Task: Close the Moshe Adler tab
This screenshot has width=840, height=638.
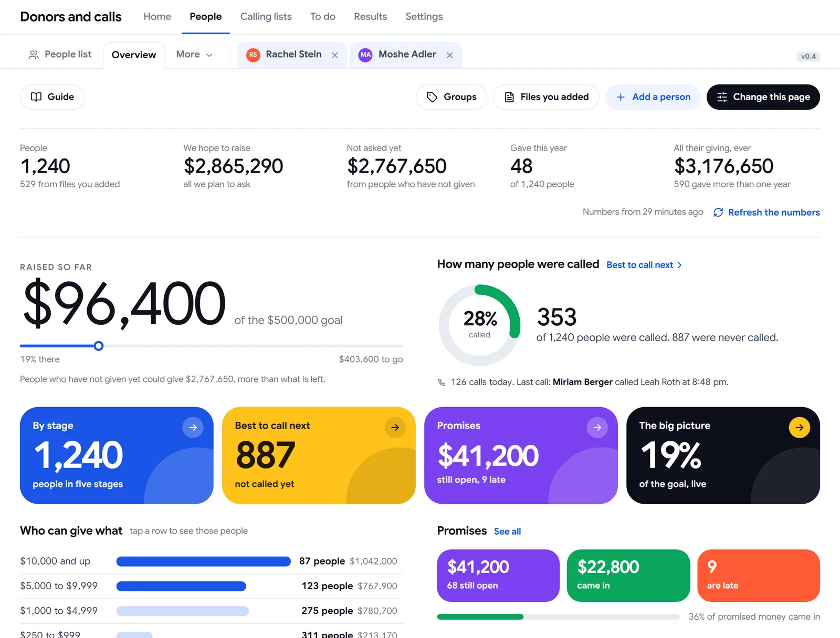Action: (x=450, y=55)
